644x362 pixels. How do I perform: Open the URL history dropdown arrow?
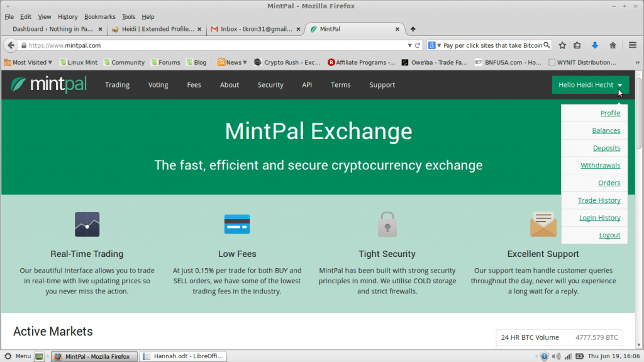[x=409, y=45]
